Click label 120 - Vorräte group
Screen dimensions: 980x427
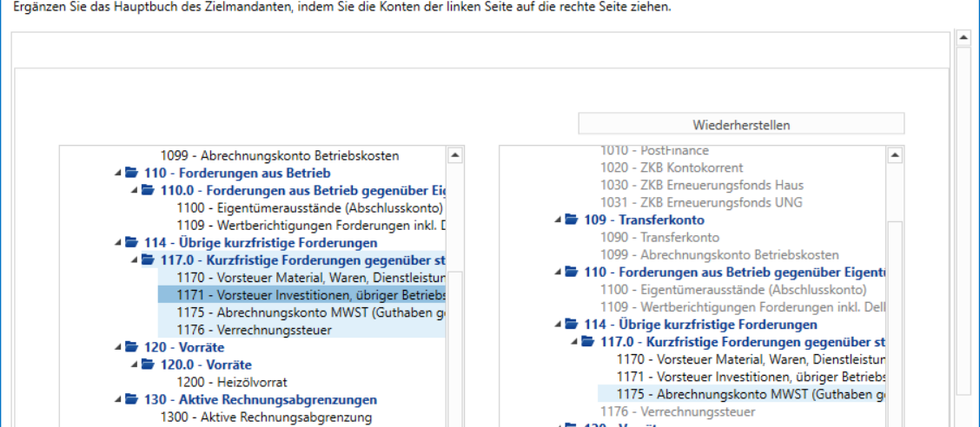pos(184,347)
